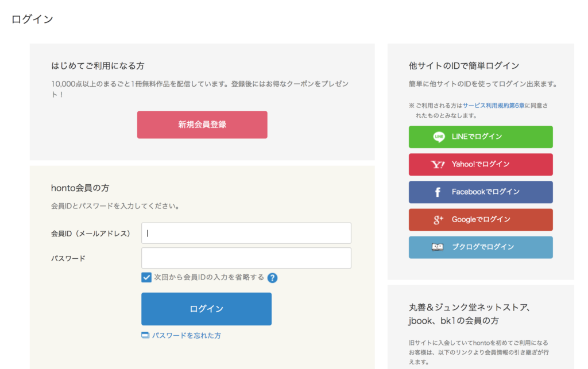Screen dimensions: 588x369
Task: Click the パスワード field label
Action: (x=68, y=258)
